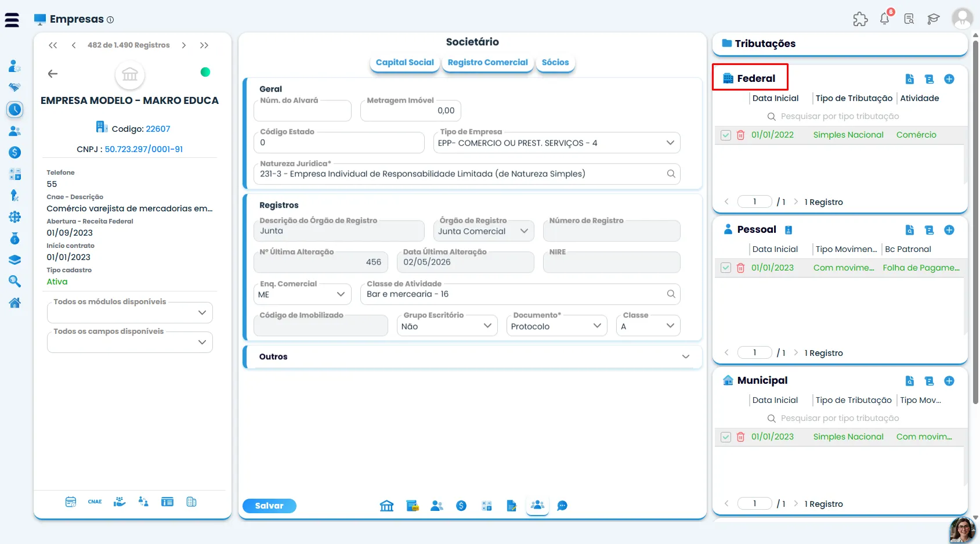
Task: Open the dollar coin icon in bottom toolbar
Action: 461,506
